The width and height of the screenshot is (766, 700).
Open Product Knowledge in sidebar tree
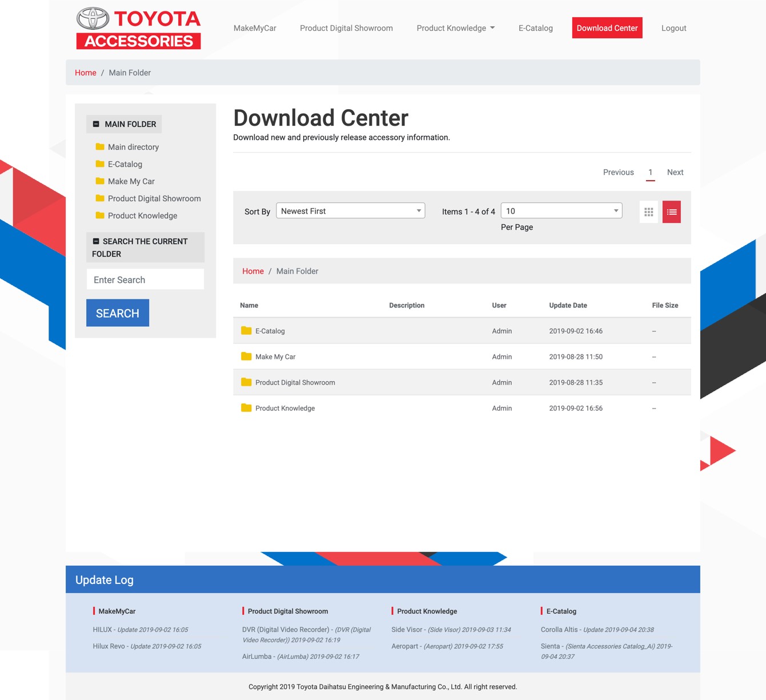point(142,215)
